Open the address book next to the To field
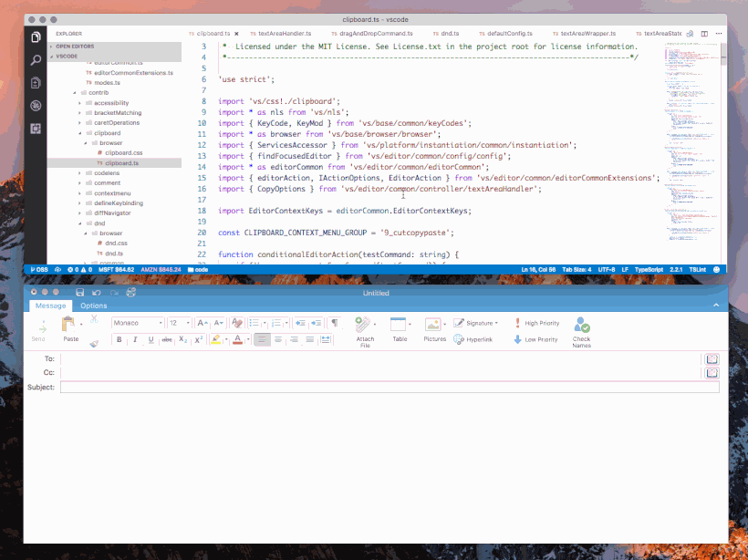 712,359
